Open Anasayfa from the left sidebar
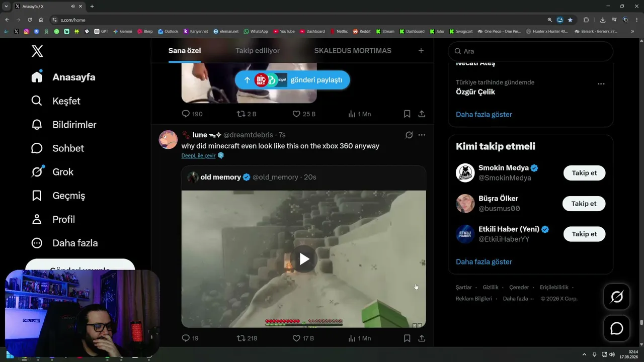Viewport: 644px width, 362px height. [x=63, y=77]
